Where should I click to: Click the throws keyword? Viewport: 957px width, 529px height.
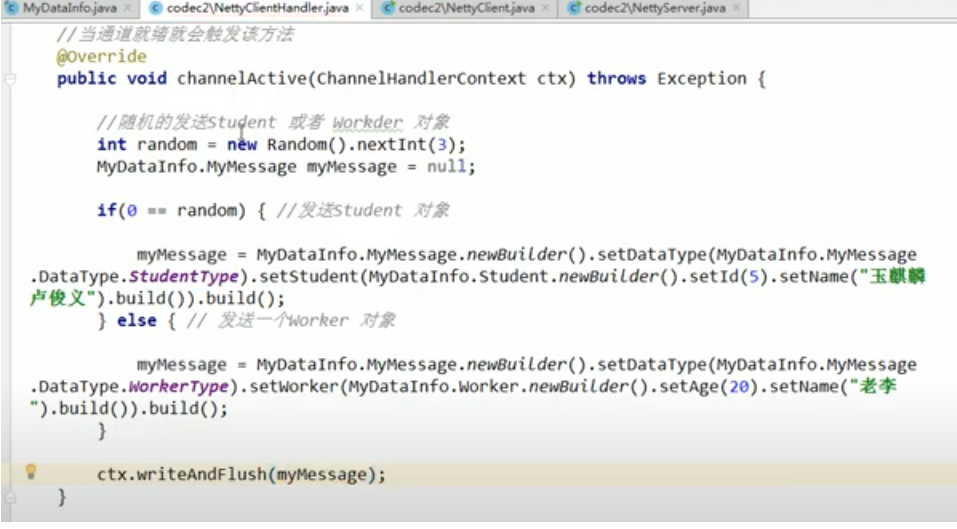[x=616, y=79]
